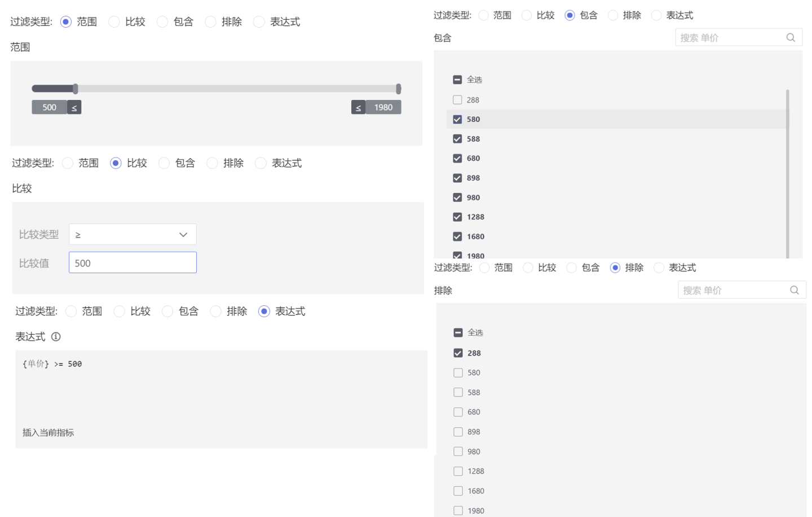The image size is (812, 517).
Task: Click the 比较值 input field containing 500
Action: click(133, 262)
